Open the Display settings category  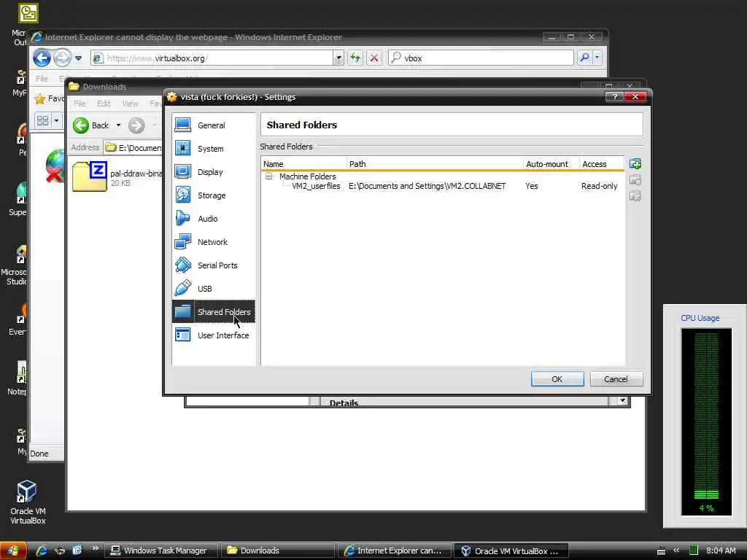pos(214,172)
